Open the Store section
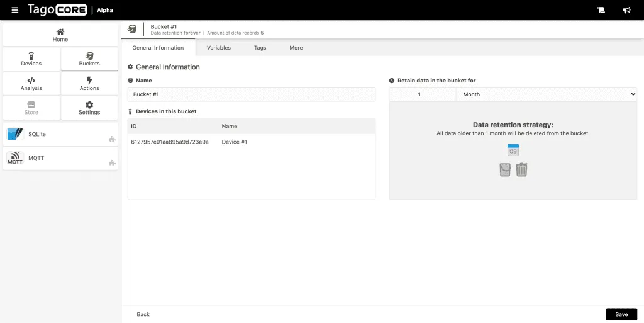The image size is (644, 323). [x=31, y=108]
